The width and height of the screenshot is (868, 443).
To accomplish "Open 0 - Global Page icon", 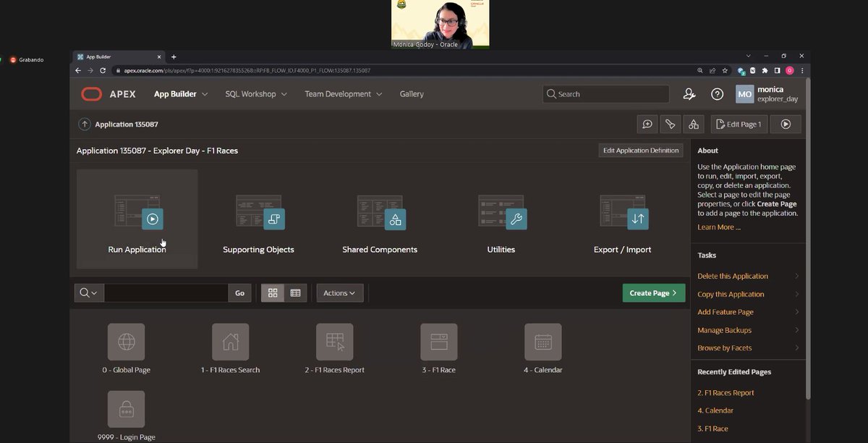I will [x=126, y=342].
